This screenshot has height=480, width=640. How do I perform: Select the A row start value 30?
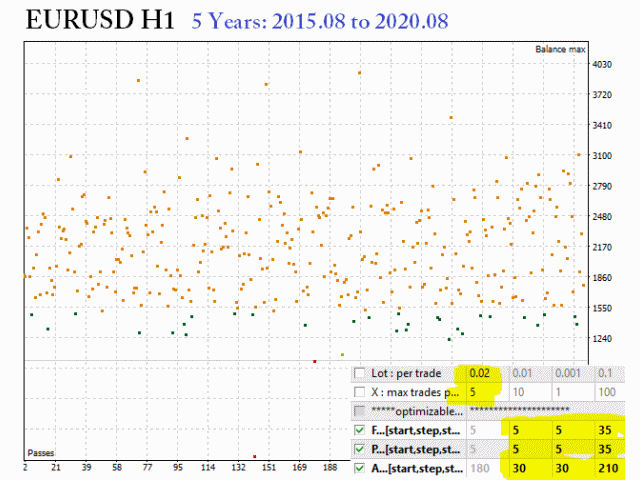pyautogui.click(x=520, y=468)
